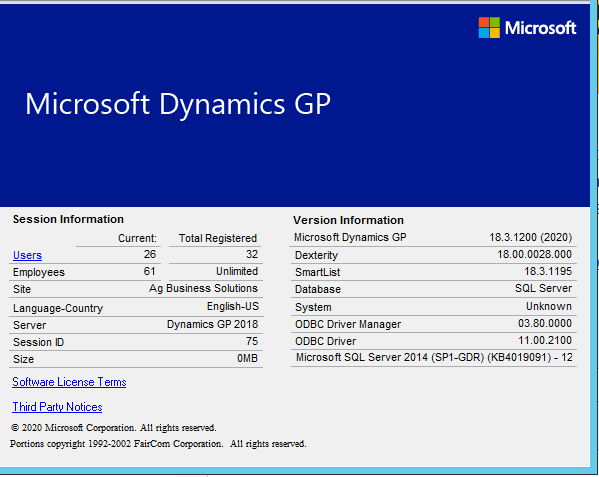Select the 'Session Information' heading

[x=68, y=219]
